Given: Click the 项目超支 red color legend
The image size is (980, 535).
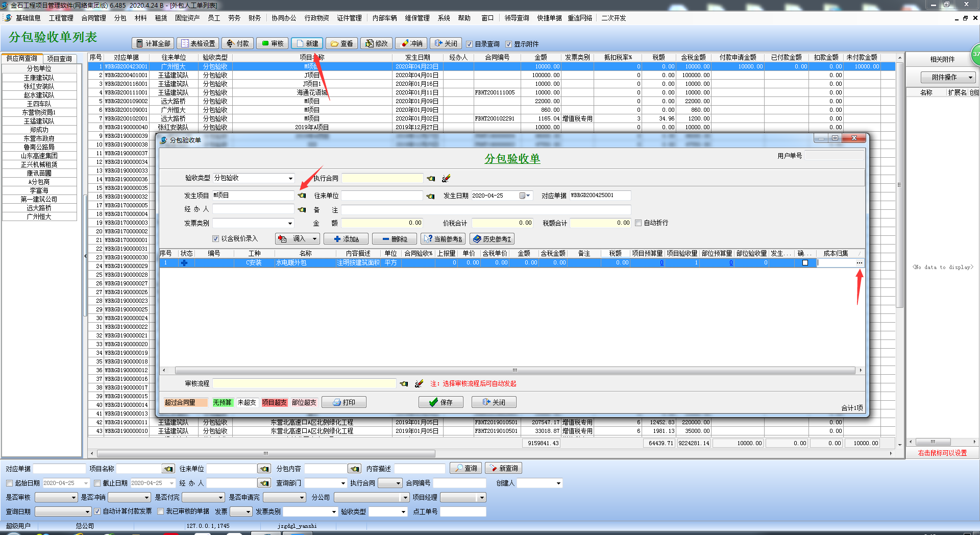Looking at the screenshot, I should click(275, 402).
